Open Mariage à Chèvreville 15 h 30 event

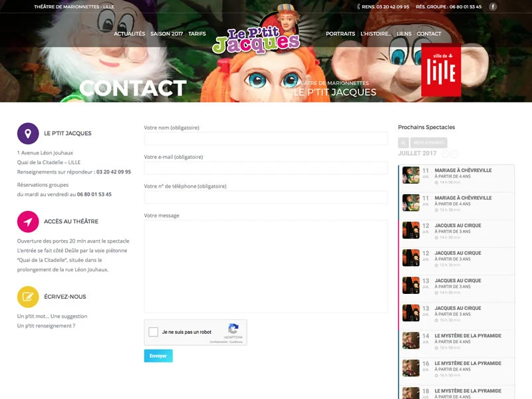456,206
